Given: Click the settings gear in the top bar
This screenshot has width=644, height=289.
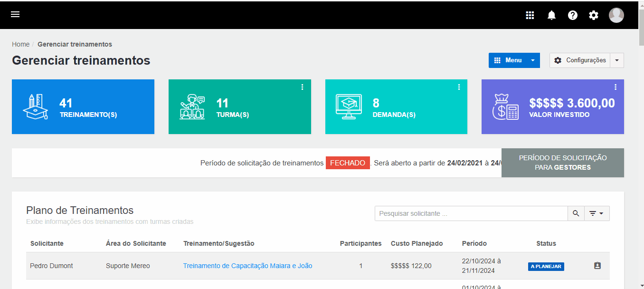Looking at the screenshot, I should click(x=593, y=15).
